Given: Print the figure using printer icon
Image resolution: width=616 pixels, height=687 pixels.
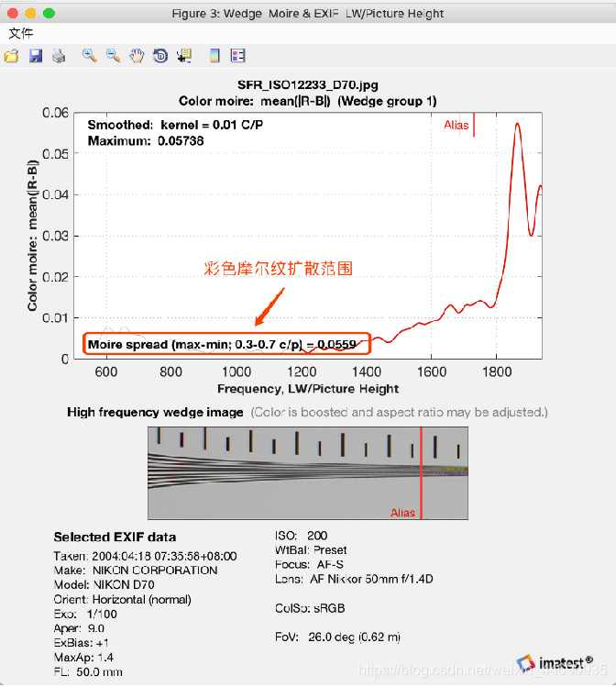Looking at the screenshot, I should coord(59,56).
